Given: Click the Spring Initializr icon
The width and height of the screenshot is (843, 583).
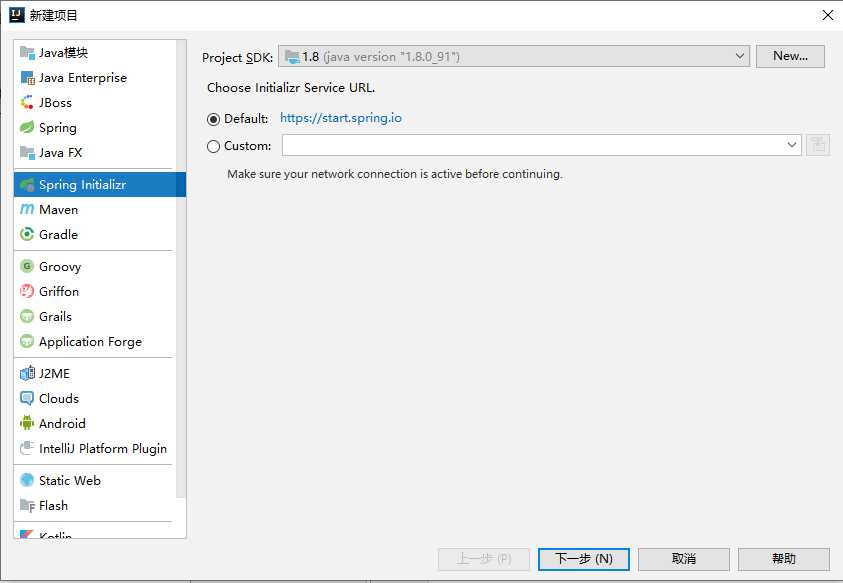Looking at the screenshot, I should pyautogui.click(x=27, y=184).
